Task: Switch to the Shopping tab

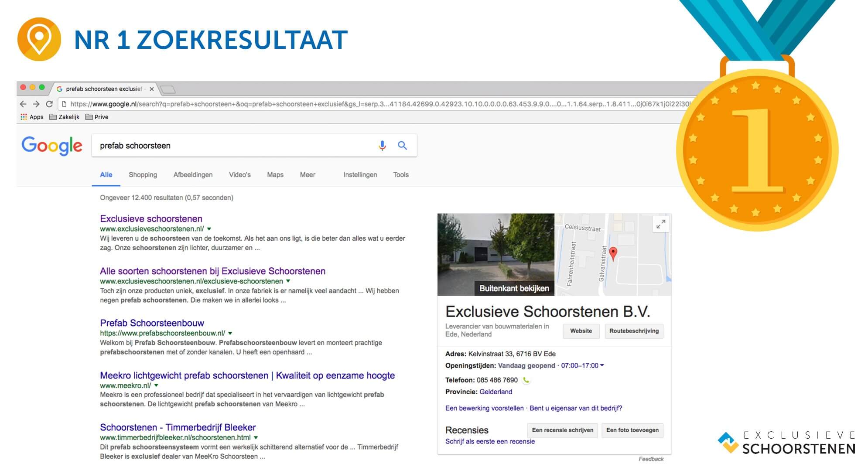Action: click(x=143, y=175)
